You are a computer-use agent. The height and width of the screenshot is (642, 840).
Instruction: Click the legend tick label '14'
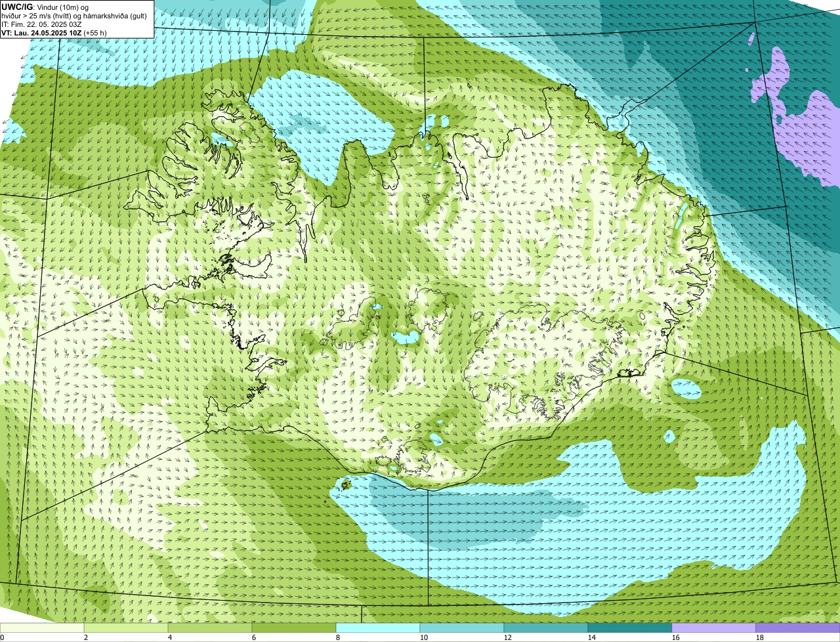tap(592, 637)
